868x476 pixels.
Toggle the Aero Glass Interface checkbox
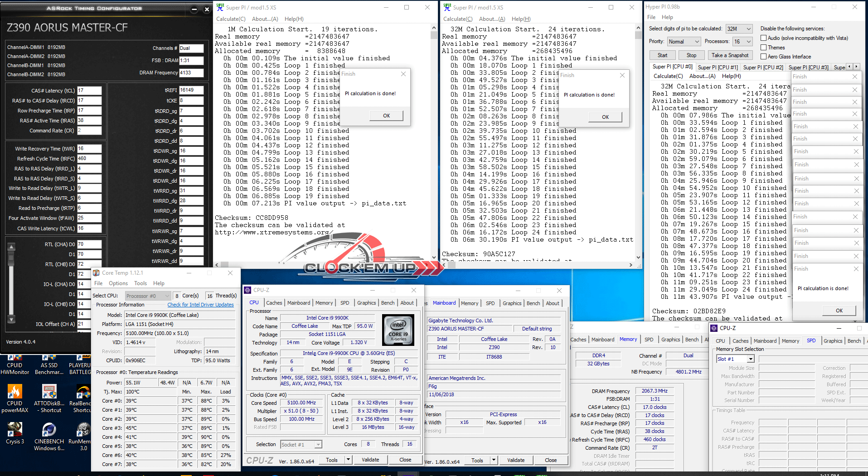pos(764,57)
